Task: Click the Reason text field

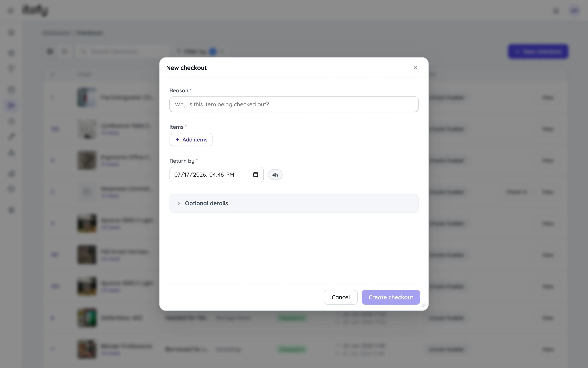Action: click(294, 104)
